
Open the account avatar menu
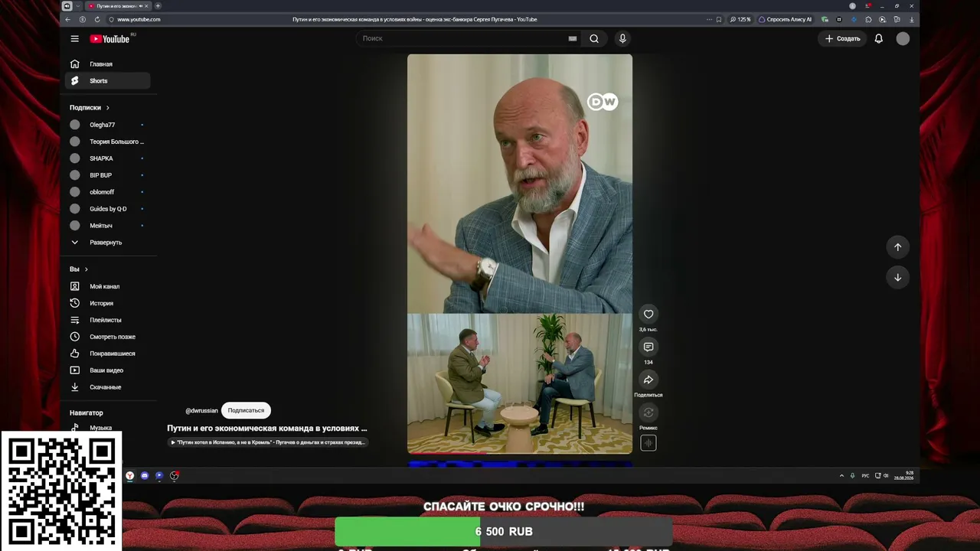tap(903, 38)
